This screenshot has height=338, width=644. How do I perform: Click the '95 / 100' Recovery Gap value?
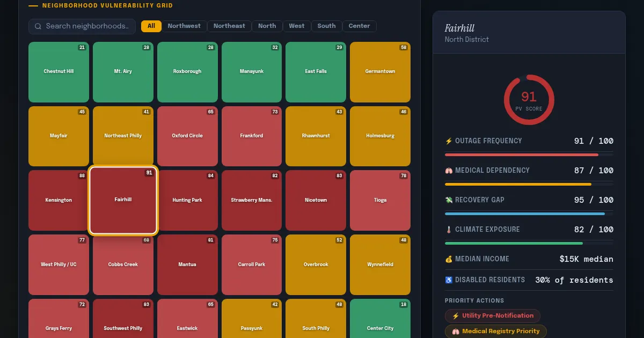click(x=594, y=200)
